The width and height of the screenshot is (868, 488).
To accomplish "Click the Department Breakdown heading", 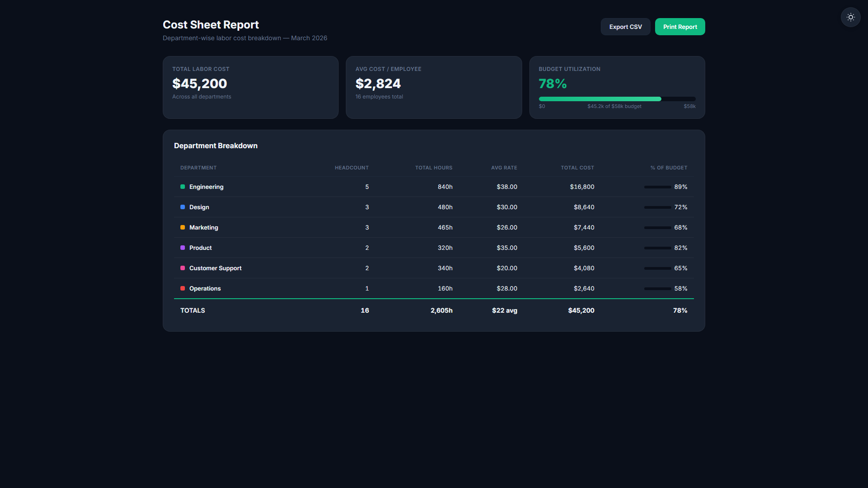I will point(216,145).
